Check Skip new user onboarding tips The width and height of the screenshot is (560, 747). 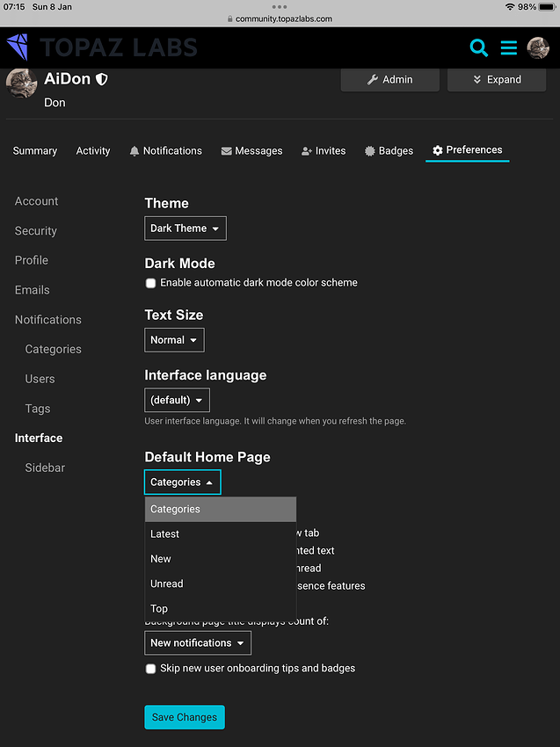pyautogui.click(x=151, y=669)
